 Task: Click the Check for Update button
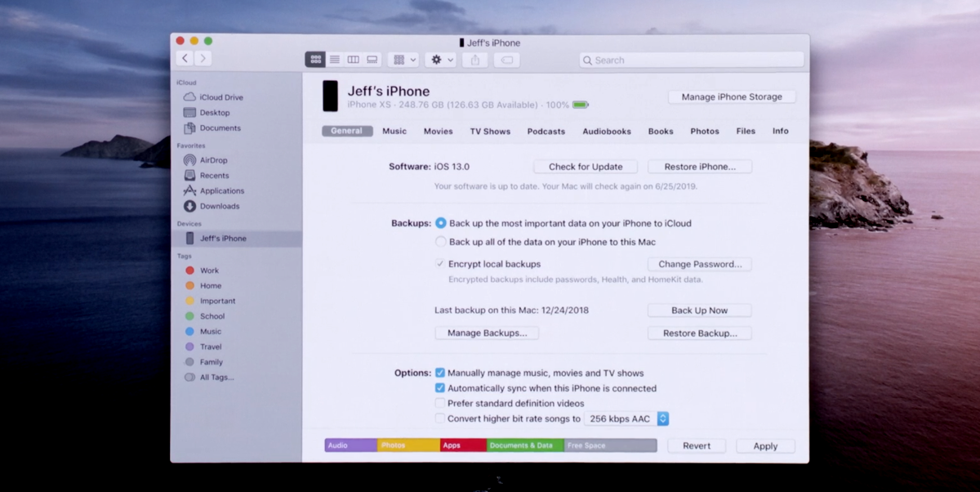(x=585, y=167)
